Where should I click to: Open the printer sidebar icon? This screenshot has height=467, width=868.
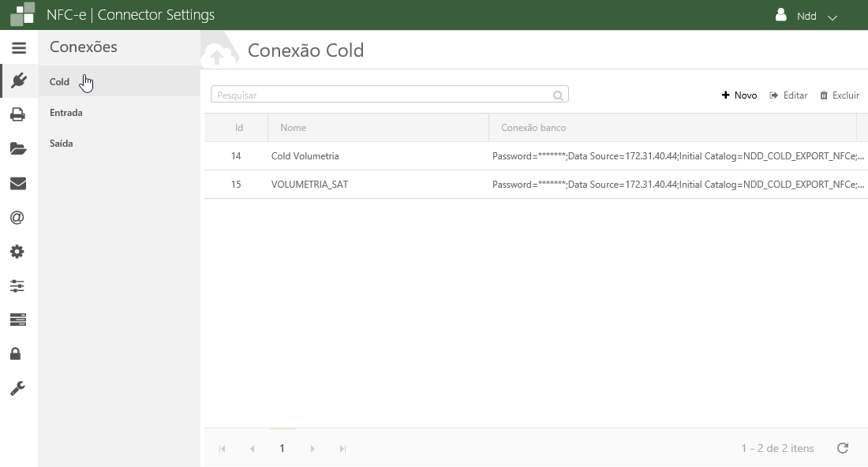[x=17, y=115]
